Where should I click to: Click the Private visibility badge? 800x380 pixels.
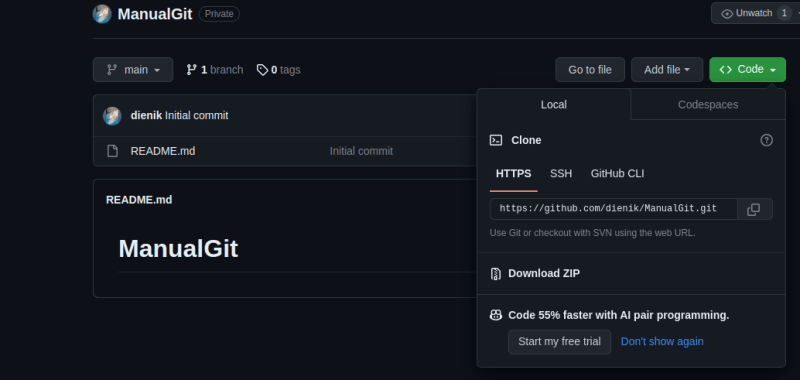pos(219,14)
